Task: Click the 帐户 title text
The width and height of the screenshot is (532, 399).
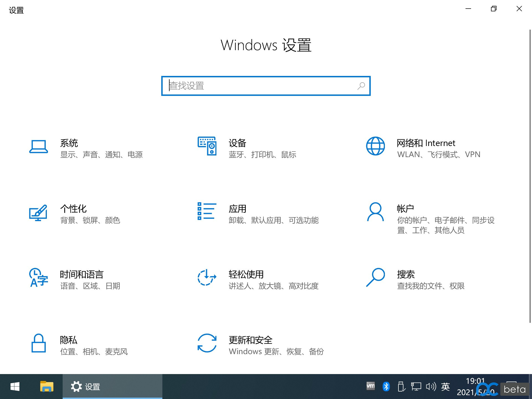Action: pos(405,209)
